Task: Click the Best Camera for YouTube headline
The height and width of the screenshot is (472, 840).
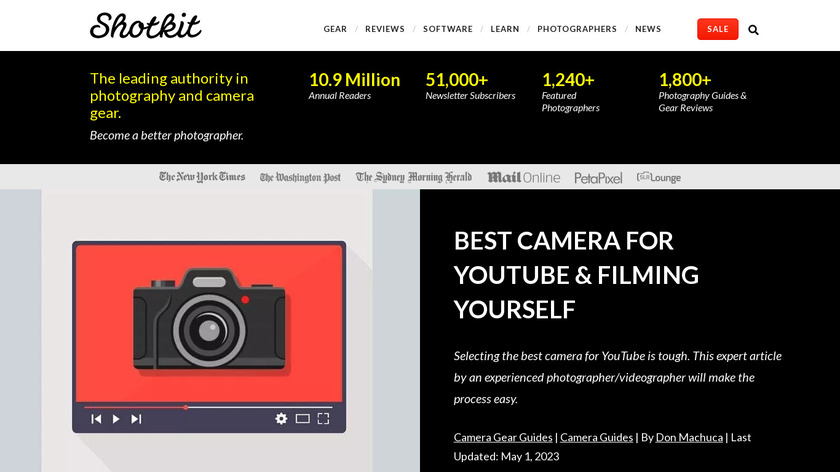Action: point(576,275)
